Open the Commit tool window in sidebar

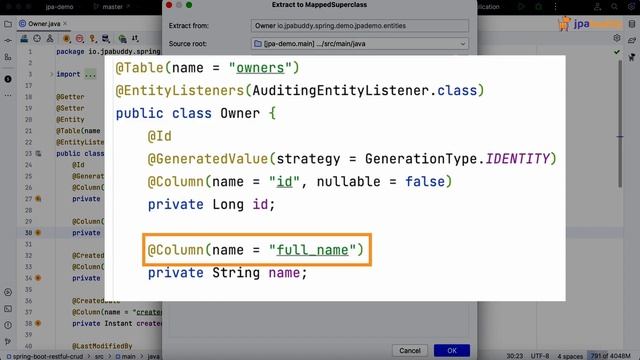coord(8,40)
